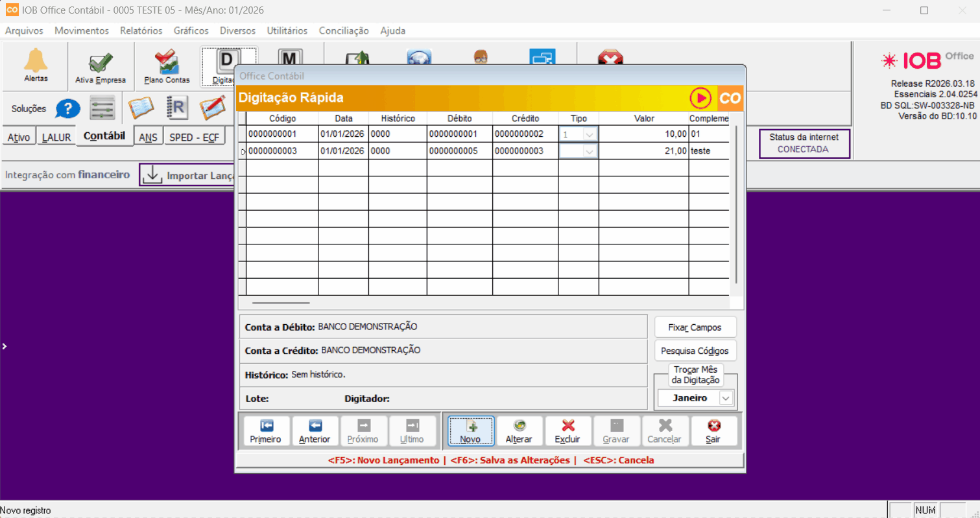Open Tipo dropdown in the first row
The height and width of the screenshot is (518, 980).
[590, 134]
